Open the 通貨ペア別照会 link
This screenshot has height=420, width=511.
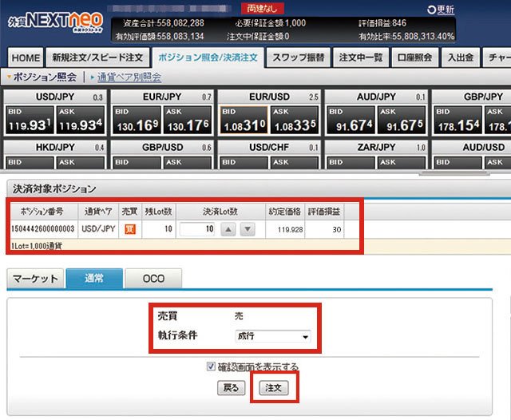(x=129, y=77)
